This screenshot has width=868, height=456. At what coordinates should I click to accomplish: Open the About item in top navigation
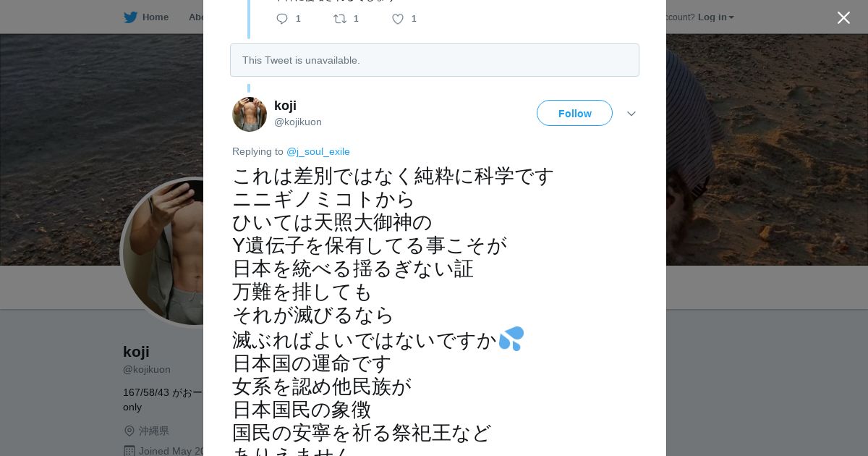(196, 17)
